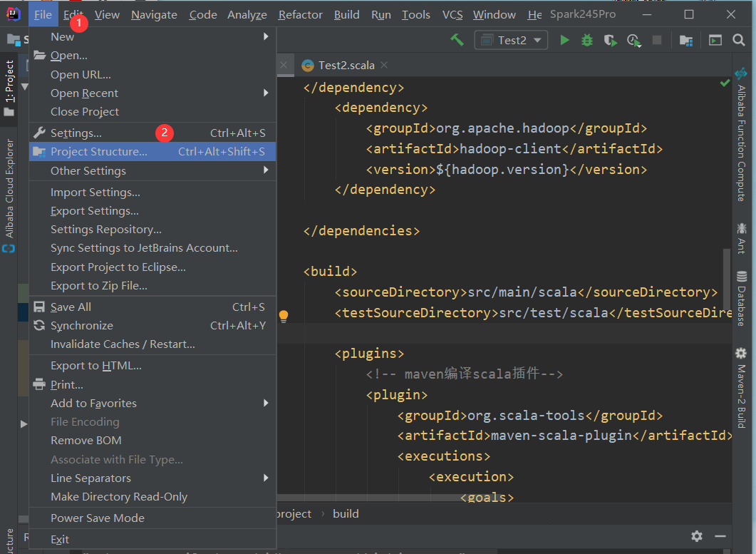Toggle Power Save Mode in File menu

point(98,518)
